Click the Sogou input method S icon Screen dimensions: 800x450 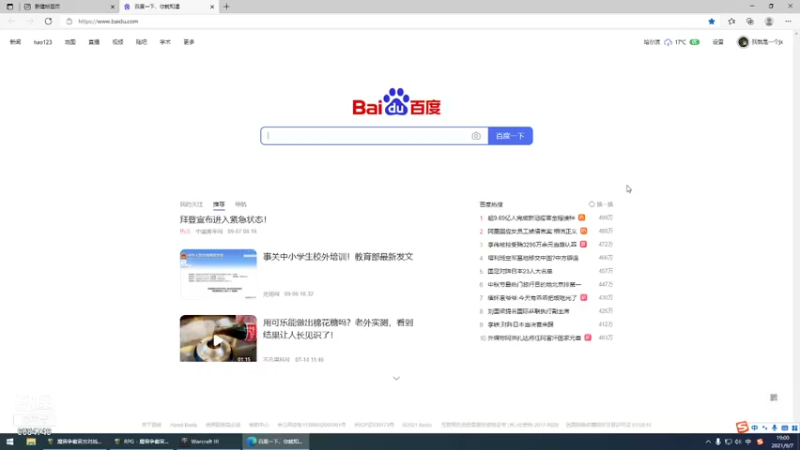click(x=742, y=427)
